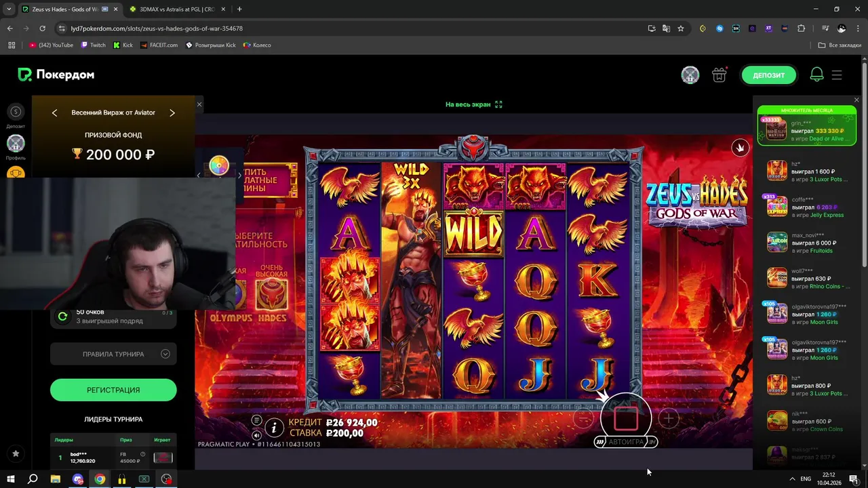Open the slot game menu icon
Viewport: 868px width, 488px height.
tap(256, 420)
